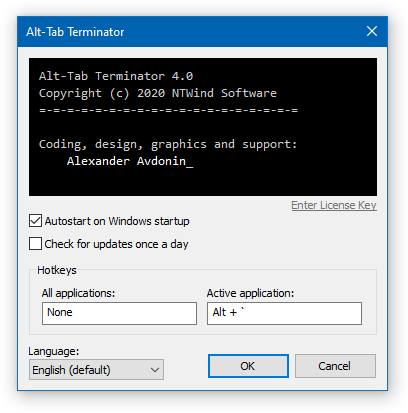Close the Alt-Tab Terminator dialog
This screenshot has width=408, height=413.
point(372,31)
